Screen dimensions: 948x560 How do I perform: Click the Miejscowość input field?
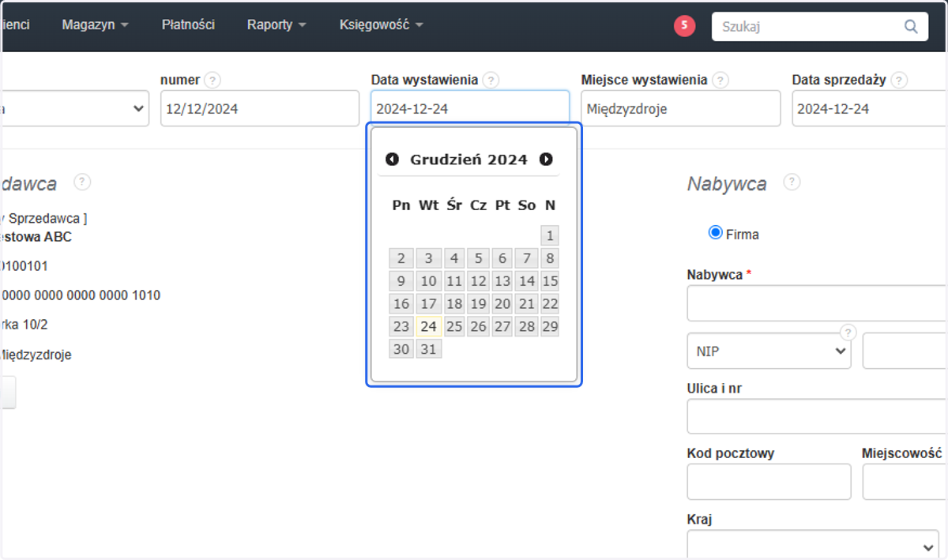[x=905, y=482]
